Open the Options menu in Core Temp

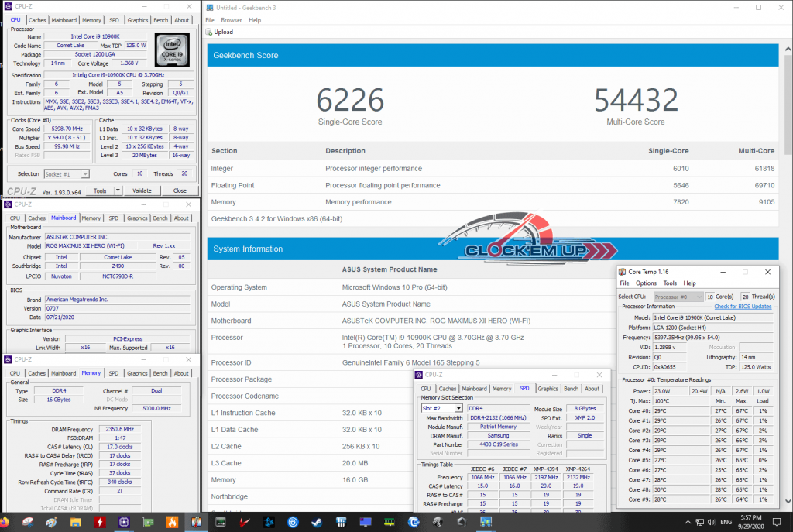(x=646, y=283)
